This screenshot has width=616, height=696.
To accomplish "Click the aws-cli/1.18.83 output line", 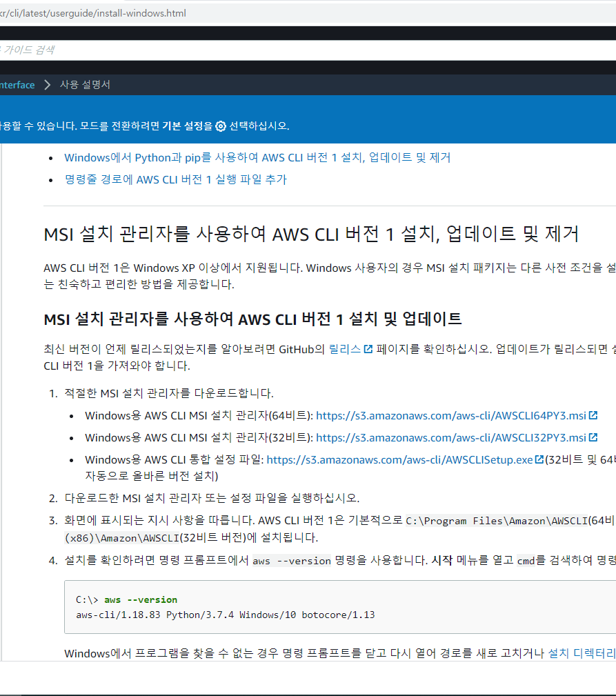I will (226, 615).
